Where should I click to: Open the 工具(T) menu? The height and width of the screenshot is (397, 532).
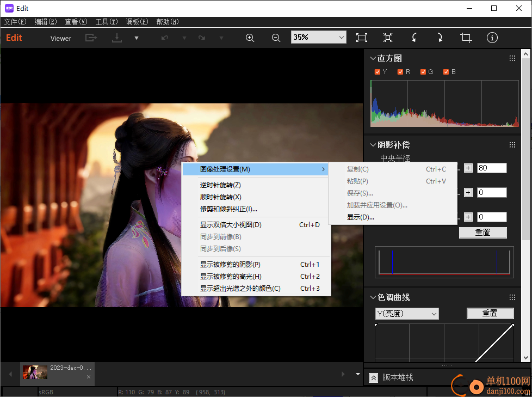[107, 22]
